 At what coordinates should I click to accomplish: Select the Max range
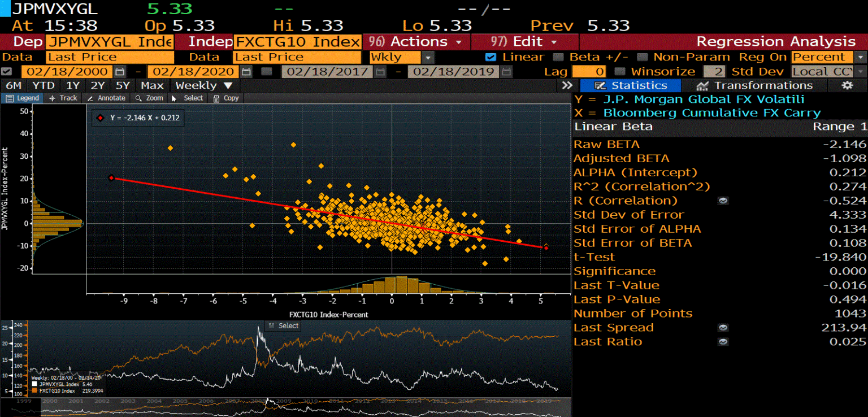152,85
